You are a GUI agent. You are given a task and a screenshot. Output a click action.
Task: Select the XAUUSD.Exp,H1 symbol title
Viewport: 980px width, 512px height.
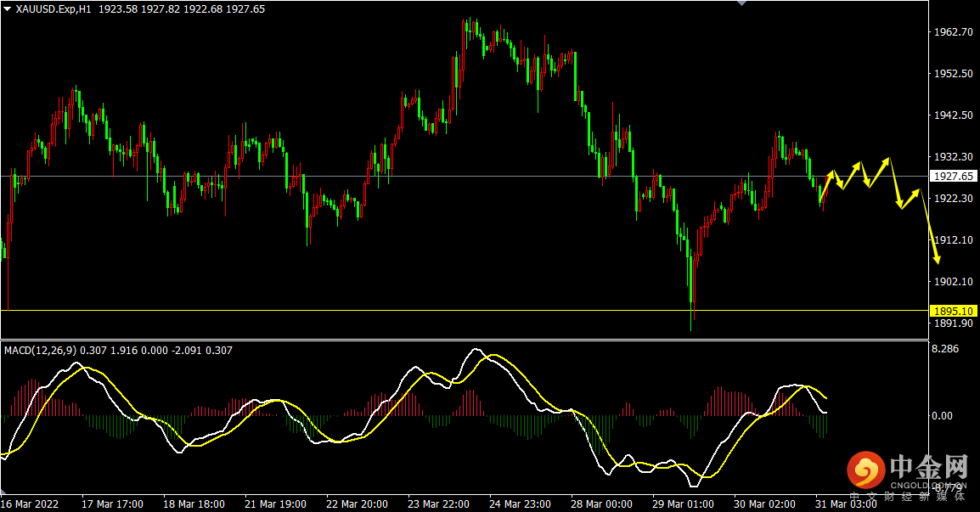(54, 9)
